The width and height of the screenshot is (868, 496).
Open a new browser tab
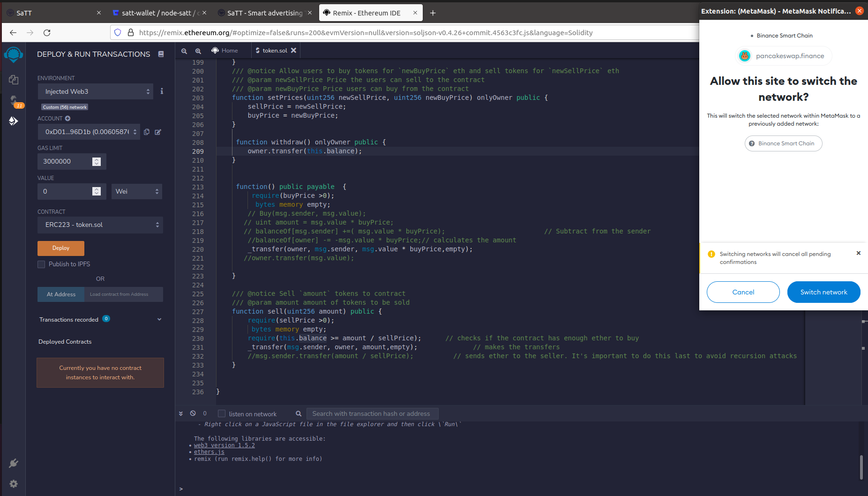[x=433, y=13]
